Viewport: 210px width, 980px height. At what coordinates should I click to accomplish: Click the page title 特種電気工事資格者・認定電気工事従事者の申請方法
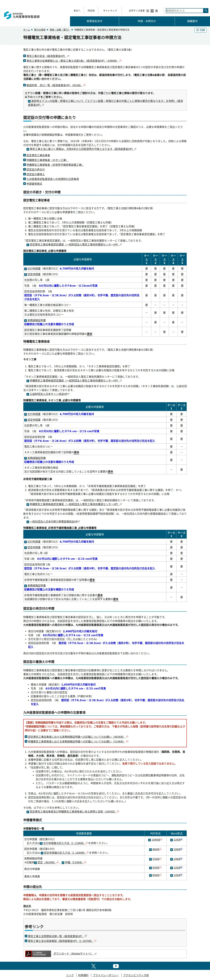[x=72, y=38]
